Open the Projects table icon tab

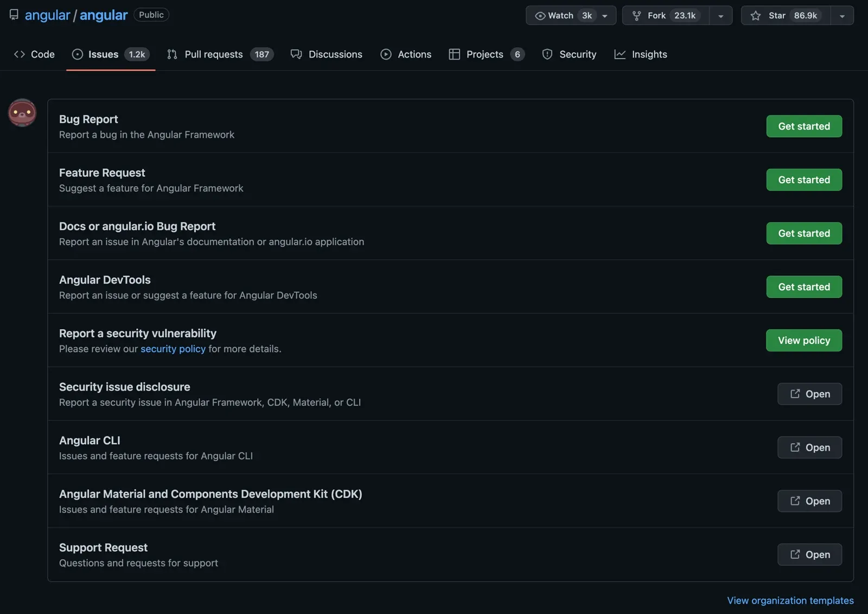tap(454, 54)
